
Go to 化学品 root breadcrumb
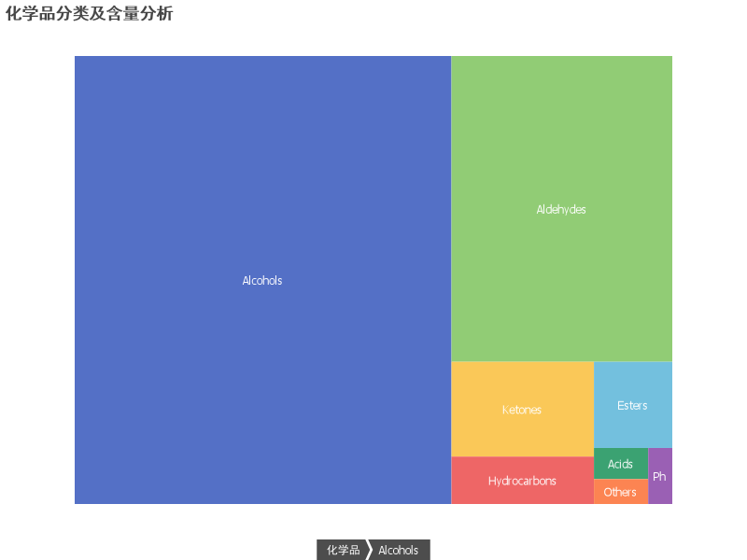coord(342,550)
